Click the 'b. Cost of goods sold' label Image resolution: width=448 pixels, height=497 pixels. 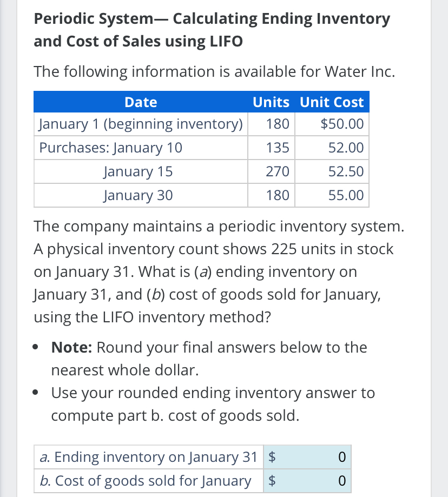click(x=146, y=480)
